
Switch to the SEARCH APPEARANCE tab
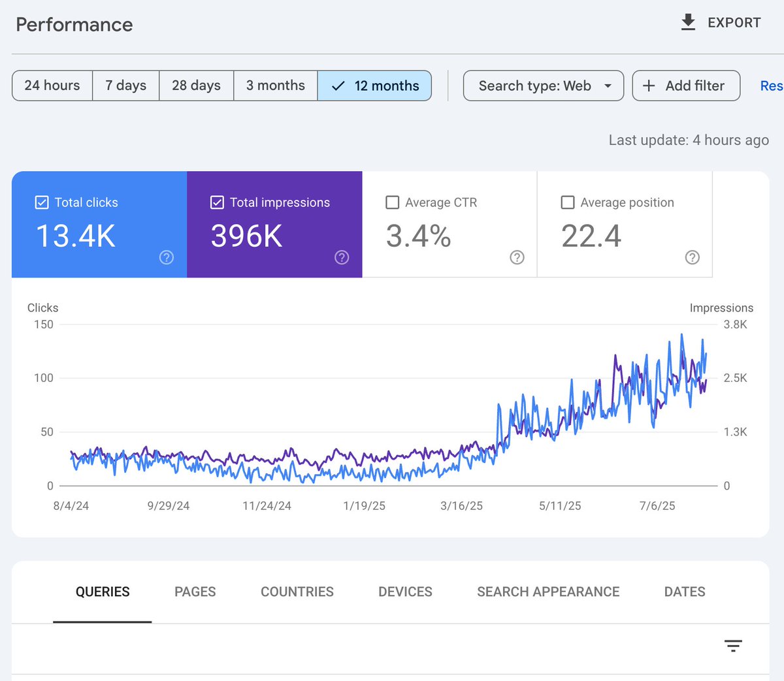coord(547,592)
